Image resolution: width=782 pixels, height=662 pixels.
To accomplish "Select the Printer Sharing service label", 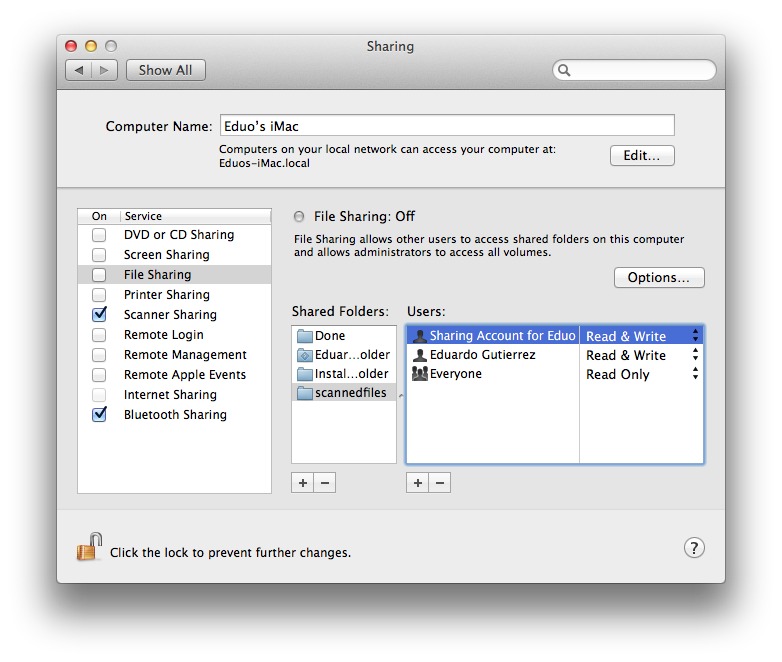I will tap(167, 295).
